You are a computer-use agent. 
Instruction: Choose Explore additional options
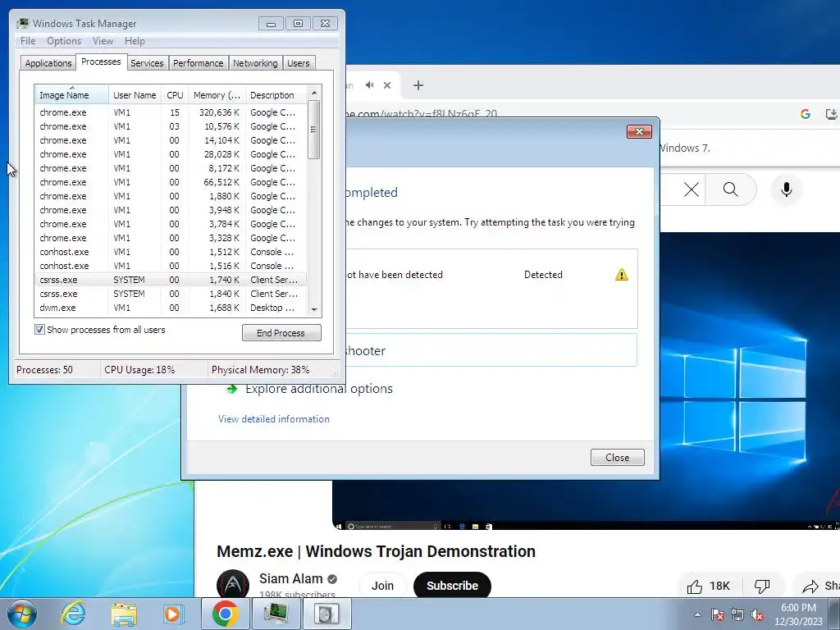pos(319,389)
